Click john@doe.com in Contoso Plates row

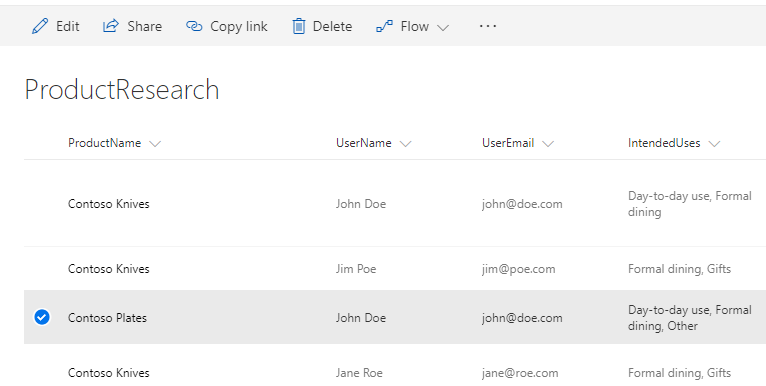coord(522,318)
